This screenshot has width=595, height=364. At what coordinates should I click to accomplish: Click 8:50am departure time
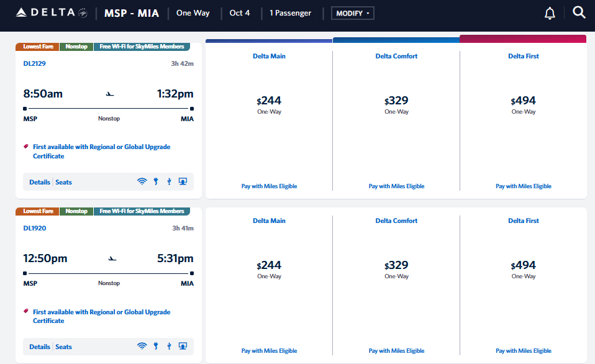[x=43, y=94]
